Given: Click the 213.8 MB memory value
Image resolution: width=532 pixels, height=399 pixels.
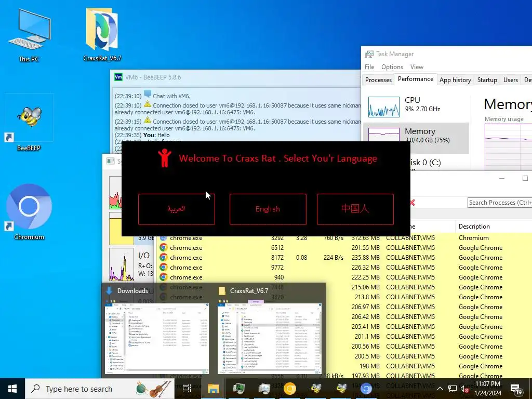Looking at the screenshot, I should tap(367, 297).
